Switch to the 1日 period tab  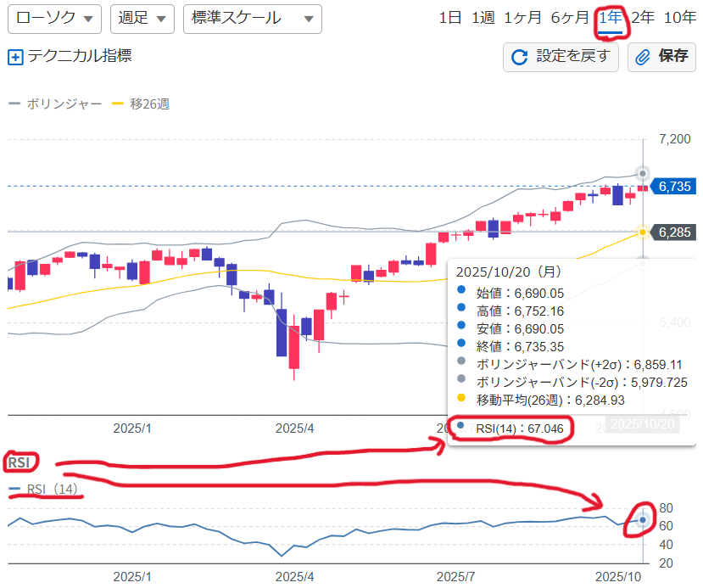click(450, 18)
